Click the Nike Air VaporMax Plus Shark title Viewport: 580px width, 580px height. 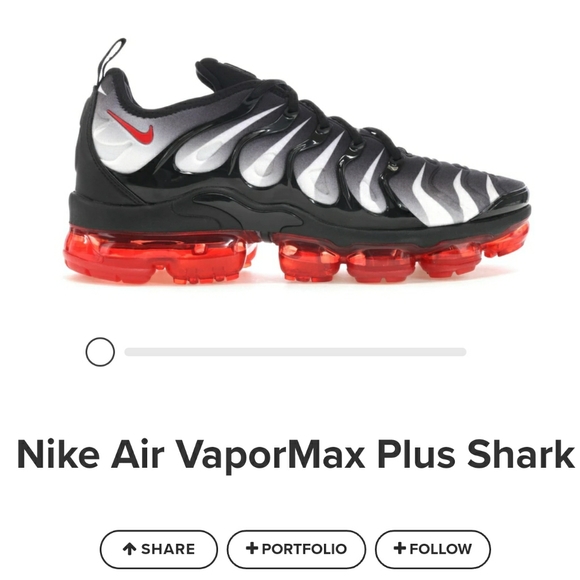click(296, 454)
